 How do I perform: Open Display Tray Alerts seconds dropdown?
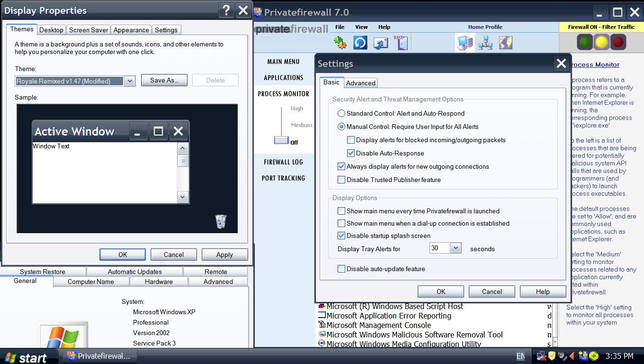point(456,248)
